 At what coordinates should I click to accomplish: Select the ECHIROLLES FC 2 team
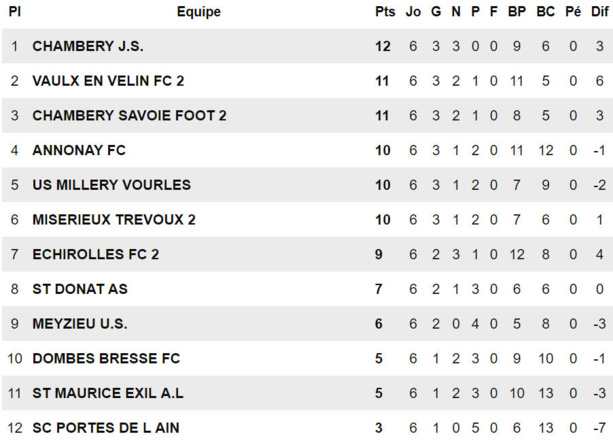point(95,255)
